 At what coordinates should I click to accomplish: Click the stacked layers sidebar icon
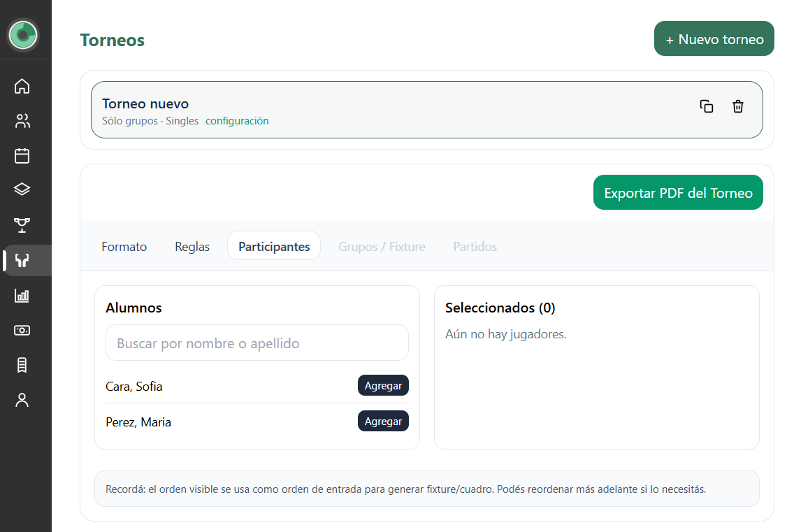tap(22, 189)
